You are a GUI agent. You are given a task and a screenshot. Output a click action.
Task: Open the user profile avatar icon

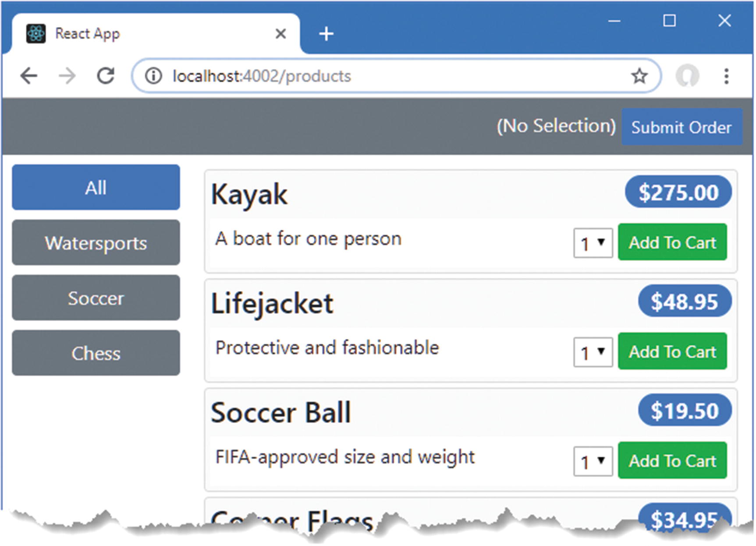click(687, 76)
